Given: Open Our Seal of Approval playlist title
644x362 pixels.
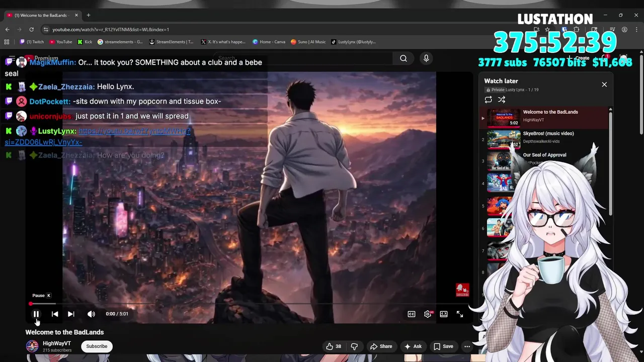Looking at the screenshot, I should point(544,155).
